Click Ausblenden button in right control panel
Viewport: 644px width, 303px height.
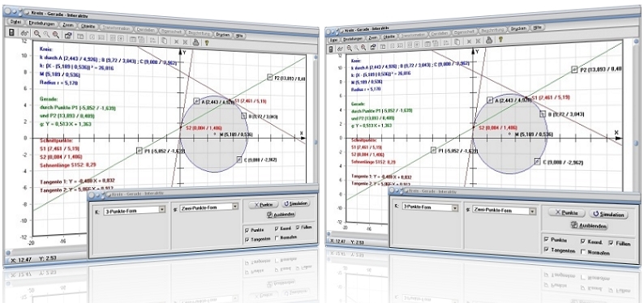click(x=589, y=225)
